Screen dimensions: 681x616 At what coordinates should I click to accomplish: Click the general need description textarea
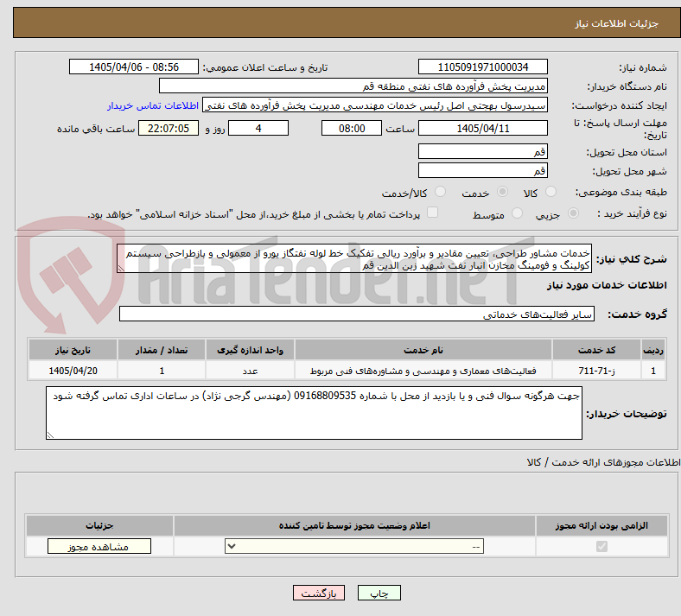click(354, 258)
